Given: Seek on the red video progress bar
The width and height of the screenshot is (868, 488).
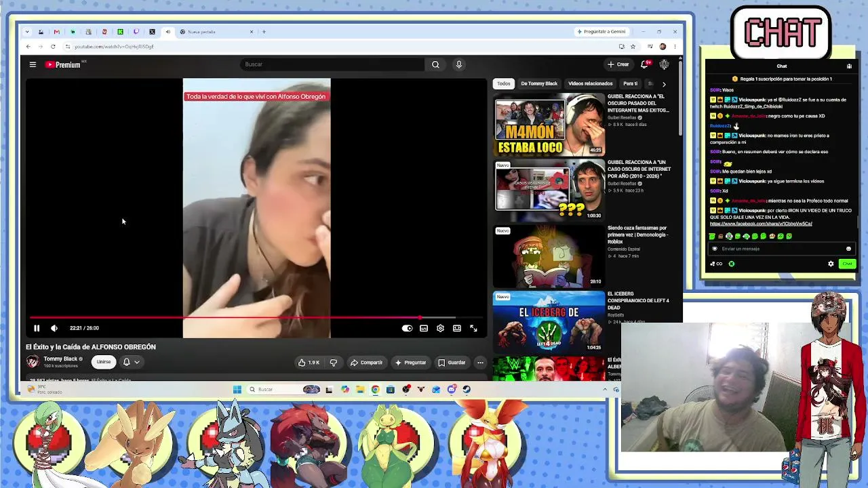Looking at the screenshot, I should click(x=256, y=317).
